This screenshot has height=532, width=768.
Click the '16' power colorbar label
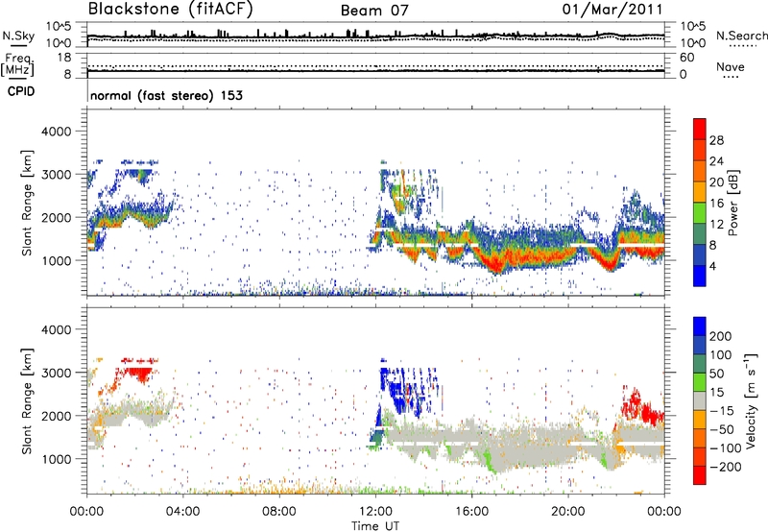click(x=716, y=204)
